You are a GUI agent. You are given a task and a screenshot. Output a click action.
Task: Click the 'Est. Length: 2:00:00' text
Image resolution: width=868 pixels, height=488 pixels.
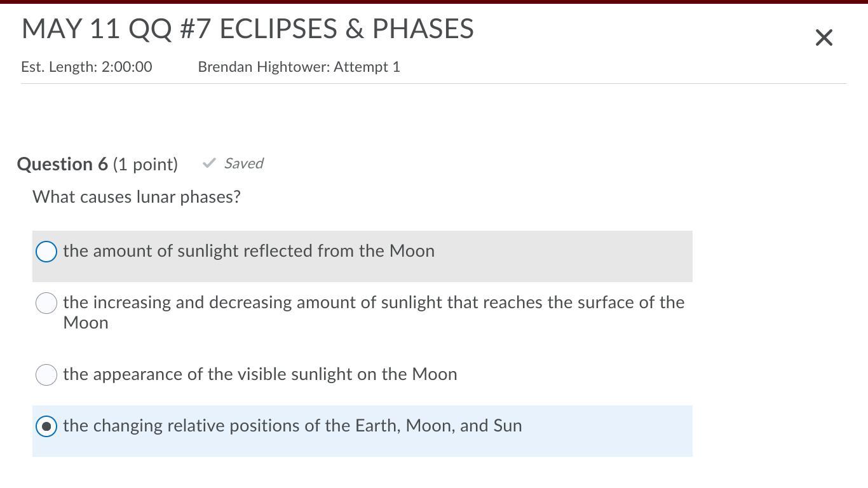pyautogui.click(x=86, y=67)
